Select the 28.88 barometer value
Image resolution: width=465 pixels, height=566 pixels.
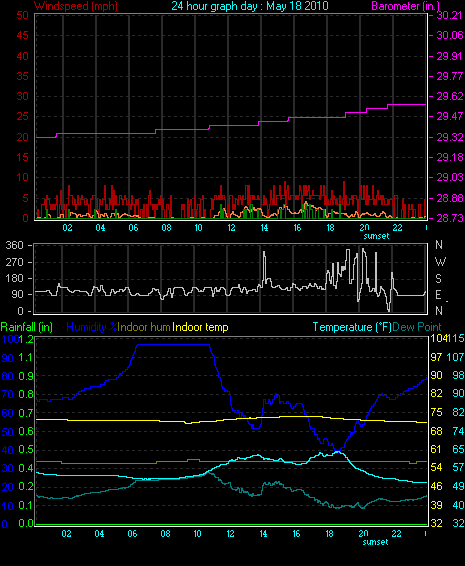click(449, 198)
